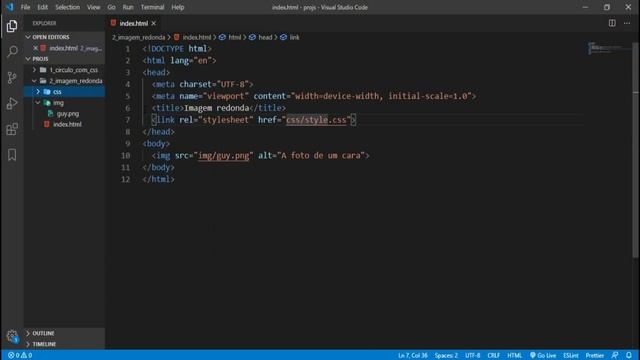The height and width of the screenshot is (360, 640).
Task: Close index.html in Open Editors list
Action: (36, 48)
